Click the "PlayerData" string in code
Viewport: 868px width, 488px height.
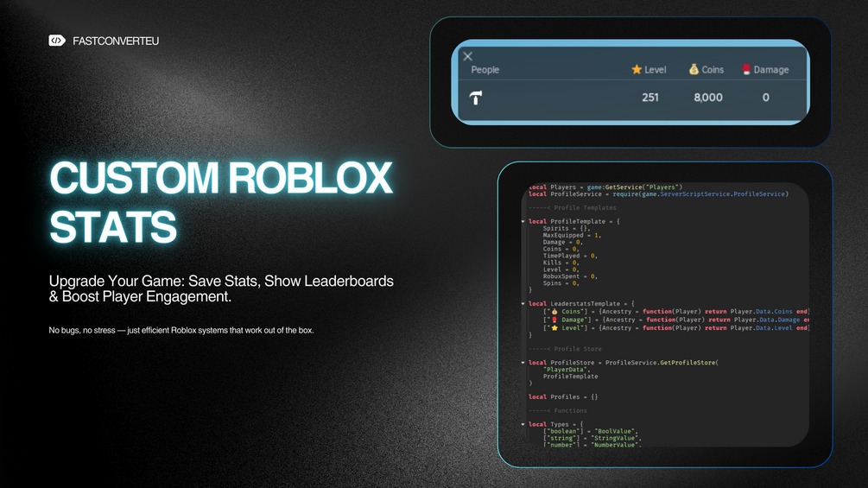point(565,370)
